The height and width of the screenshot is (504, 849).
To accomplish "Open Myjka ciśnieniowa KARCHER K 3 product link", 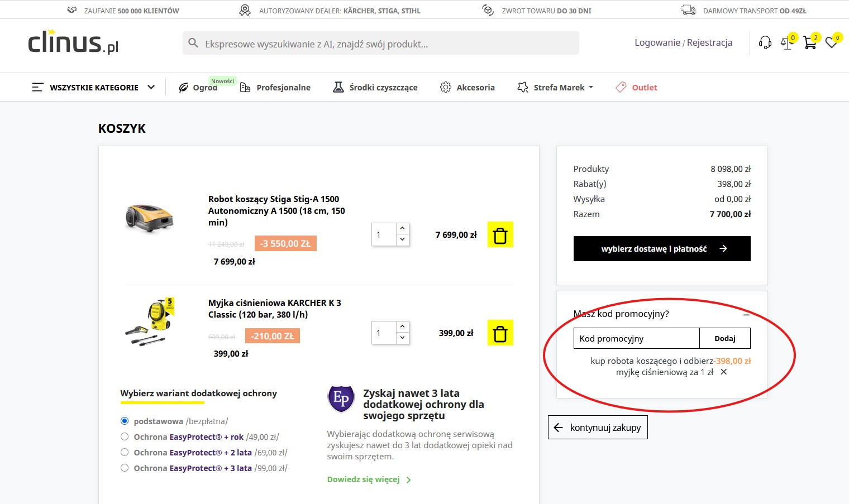I will [274, 308].
